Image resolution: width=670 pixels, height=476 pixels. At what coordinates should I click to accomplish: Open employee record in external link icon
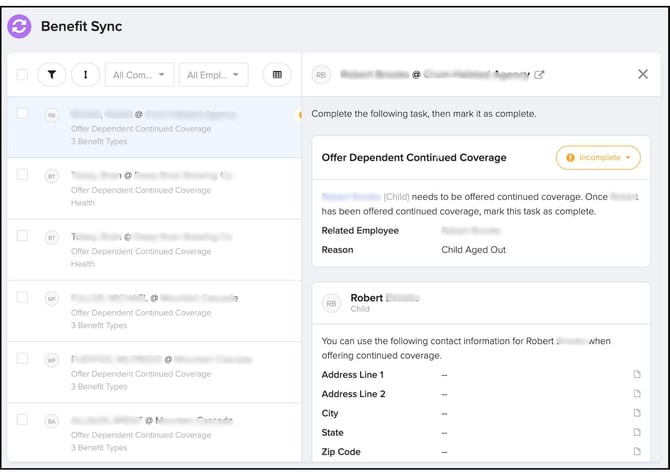[540, 75]
